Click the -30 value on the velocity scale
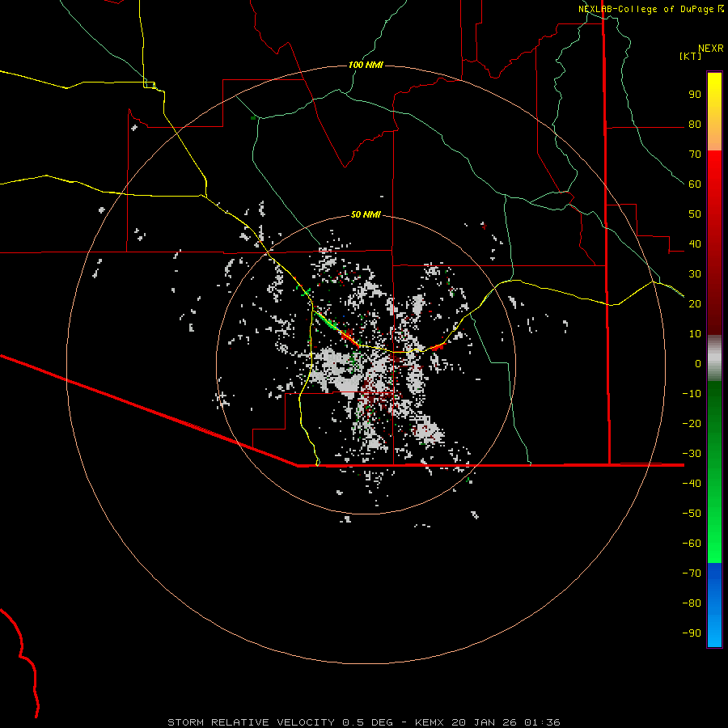Image resolution: width=728 pixels, height=728 pixels. 692,454
